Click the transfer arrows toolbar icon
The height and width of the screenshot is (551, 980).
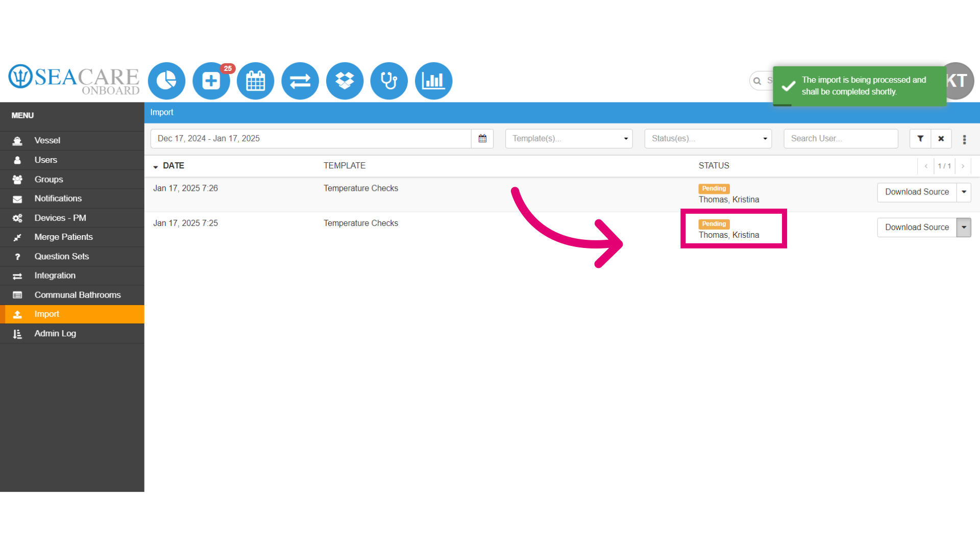coord(300,81)
